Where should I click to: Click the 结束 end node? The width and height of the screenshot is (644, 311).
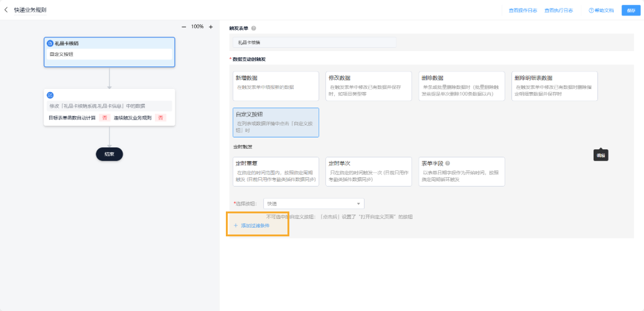tap(110, 154)
